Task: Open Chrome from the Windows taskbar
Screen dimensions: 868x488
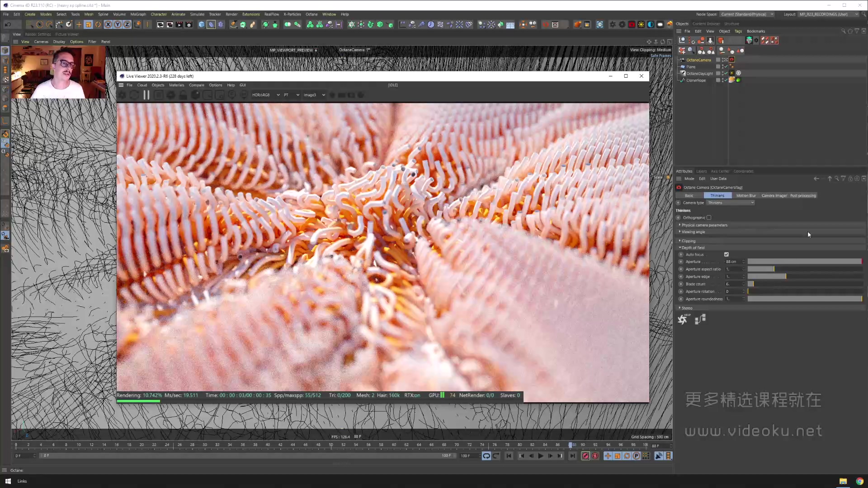Action: (859, 481)
